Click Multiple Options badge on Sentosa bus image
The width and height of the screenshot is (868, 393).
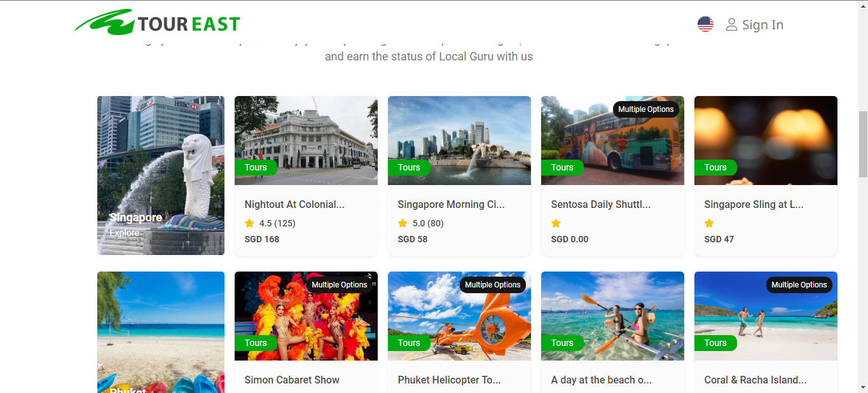click(x=646, y=109)
